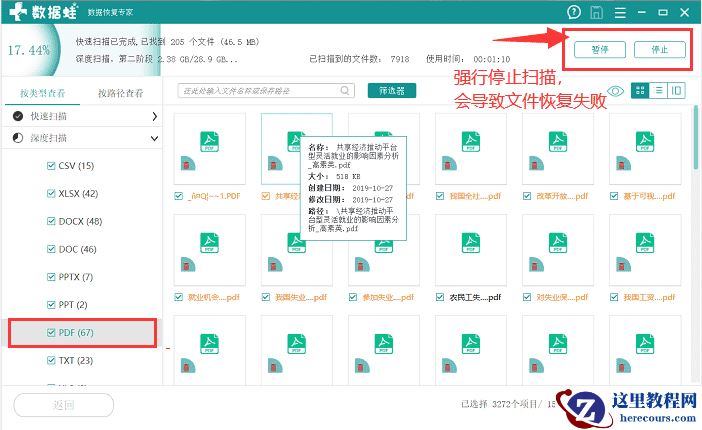Click the 深度扫描 label in sidebar
Viewport: 702px width, 430px height.
[x=48, y=138]
